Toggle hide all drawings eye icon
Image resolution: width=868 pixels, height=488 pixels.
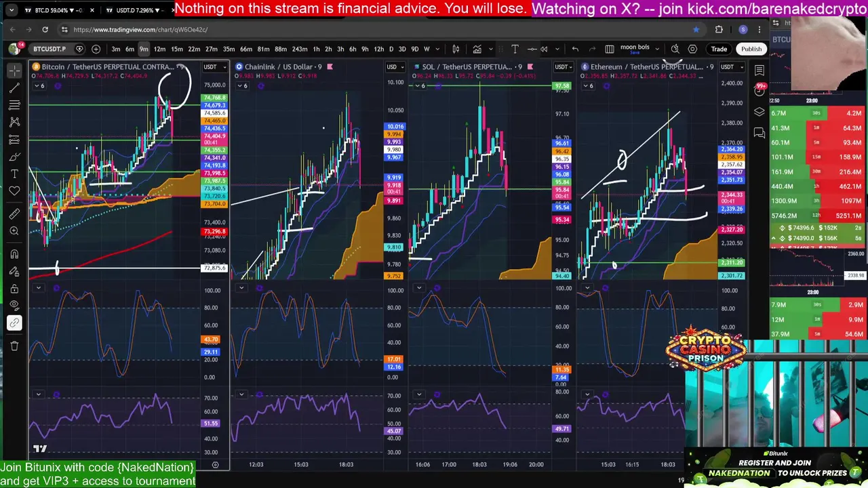pyautogui.click(x=14, y=306)
